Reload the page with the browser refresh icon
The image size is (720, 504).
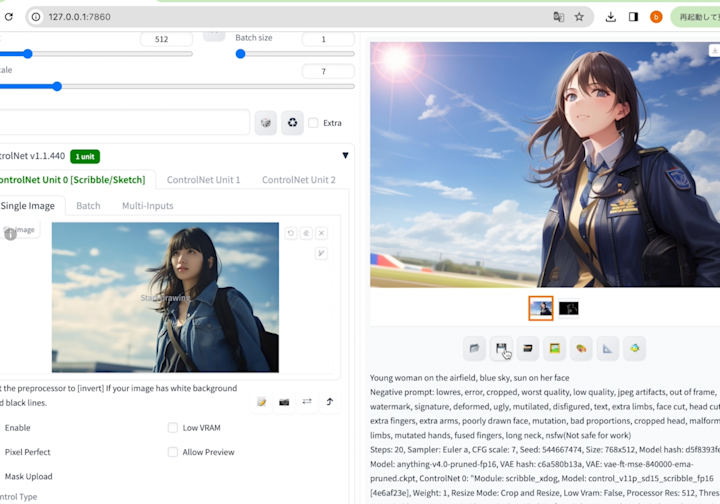[9, 17]
